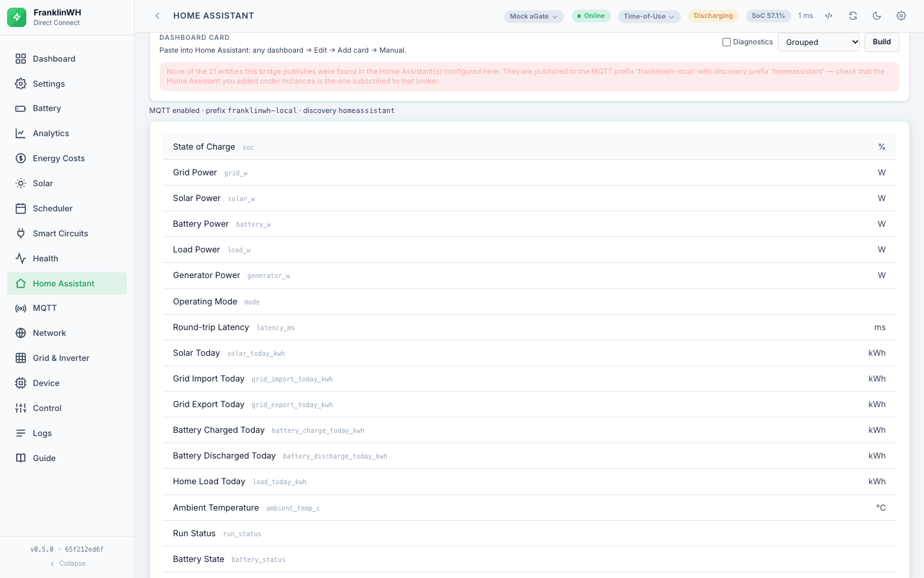Open the Grouped layout dropdown
Image resolution: width=924 pixels, height=578 pixels.
coord(819,42)
